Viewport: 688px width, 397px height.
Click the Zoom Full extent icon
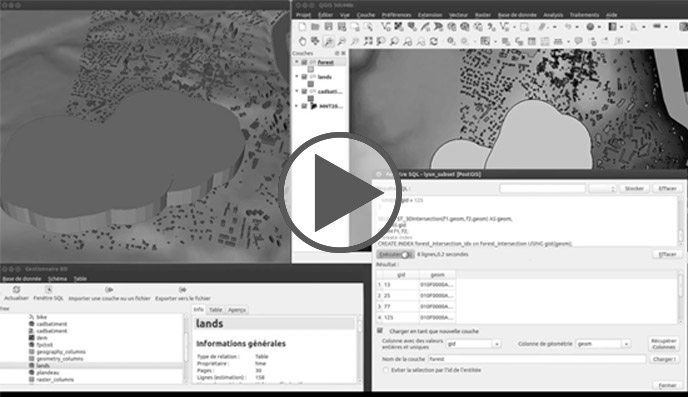[x=368, y=41]
